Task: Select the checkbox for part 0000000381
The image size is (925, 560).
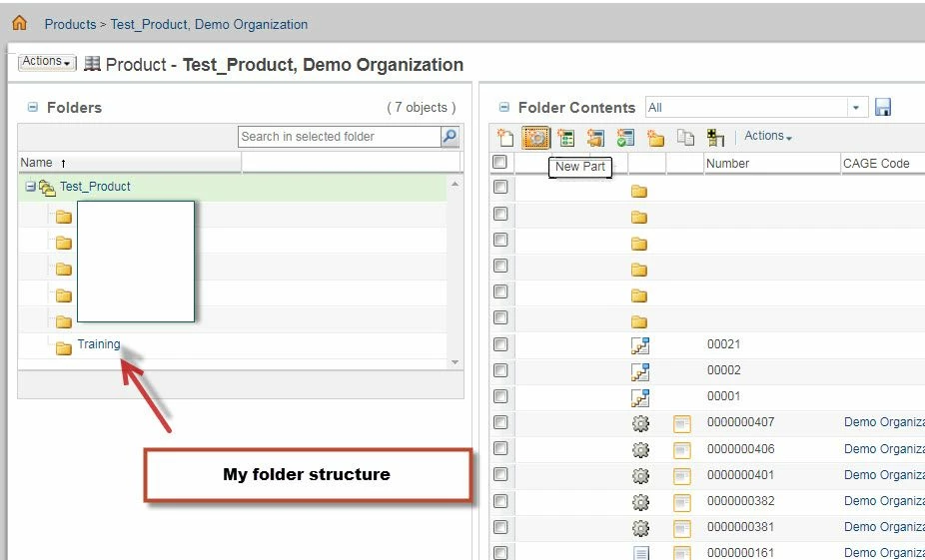Action: (500, 526)
